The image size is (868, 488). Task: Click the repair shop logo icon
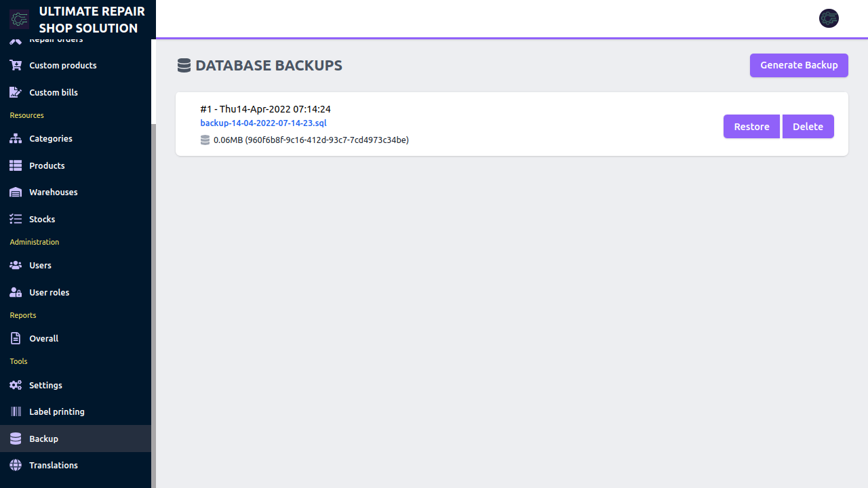pos(19,19)
